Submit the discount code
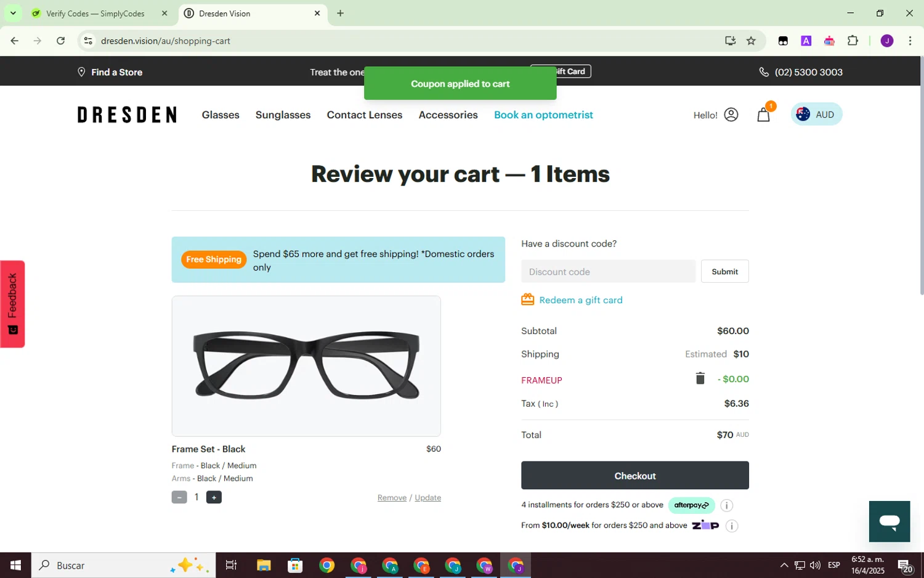The height and width of the screenshot is (578, 924). 724,271
